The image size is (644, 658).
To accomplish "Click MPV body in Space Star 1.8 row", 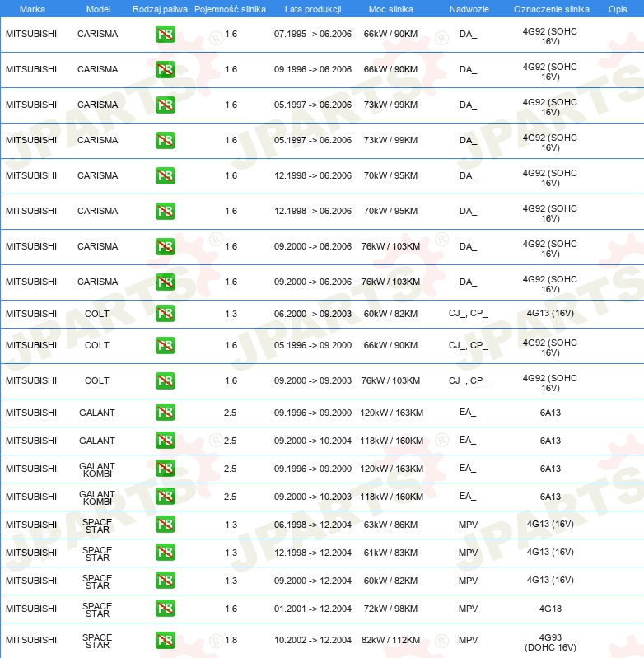I will click(x=469, y=640).
